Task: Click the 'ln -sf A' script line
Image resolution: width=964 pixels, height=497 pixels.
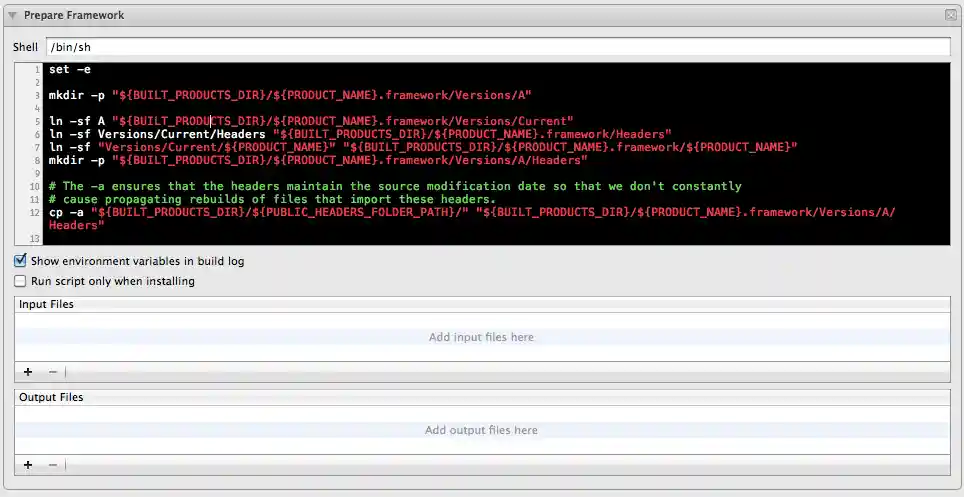Action: coord(311,121)
